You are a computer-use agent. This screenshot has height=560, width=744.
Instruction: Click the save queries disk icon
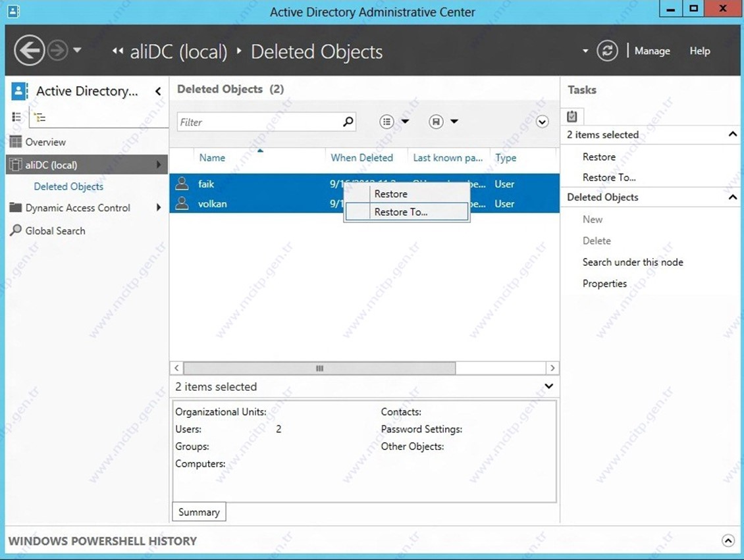436,122
